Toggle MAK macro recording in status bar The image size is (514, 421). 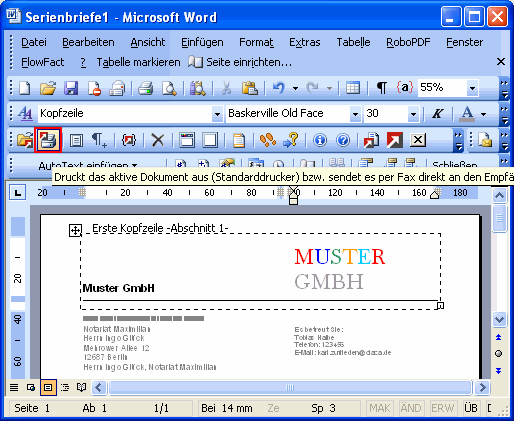point(380,408)
